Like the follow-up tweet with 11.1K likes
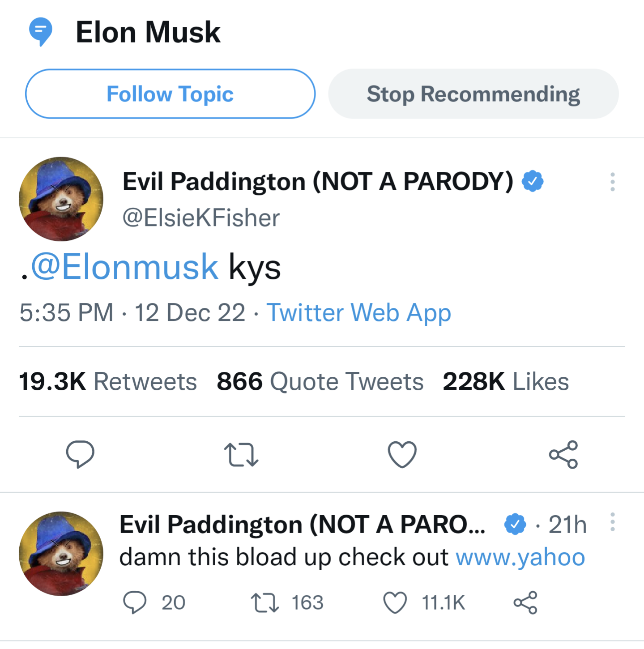Image resolution: width=644 pixels, height=649 pixels. pos(395,602)
